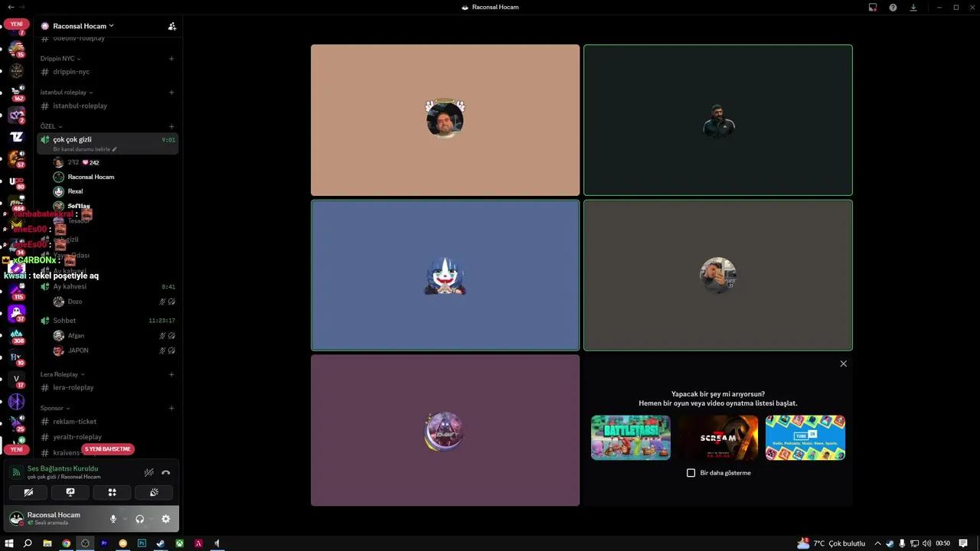Open the istanbul-roleplay channel

(80, 106)
